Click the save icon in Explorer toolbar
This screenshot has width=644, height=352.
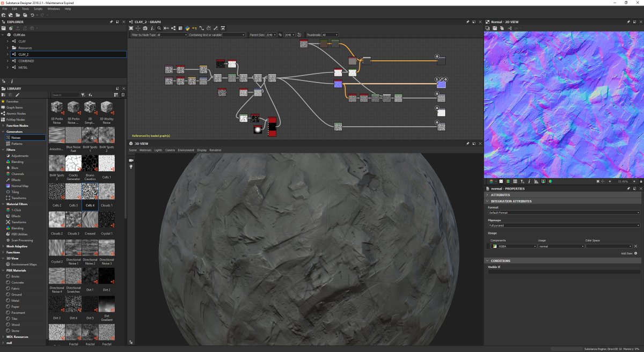pos(3,28)
